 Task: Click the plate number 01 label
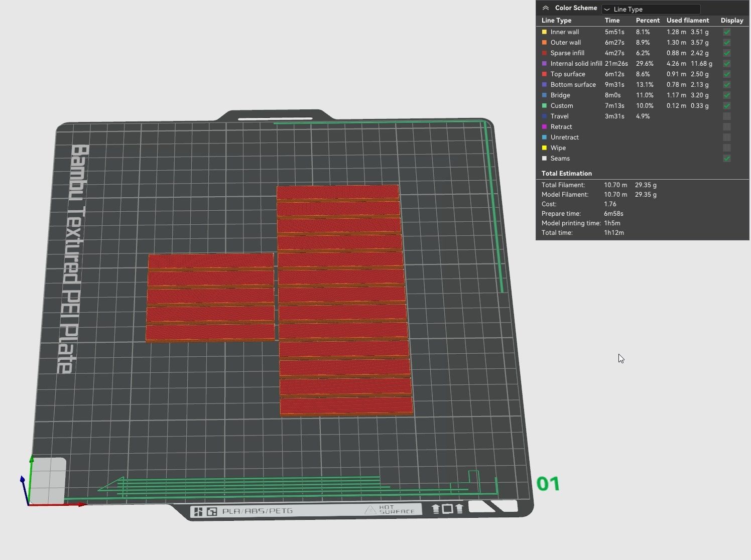(548, 484)
